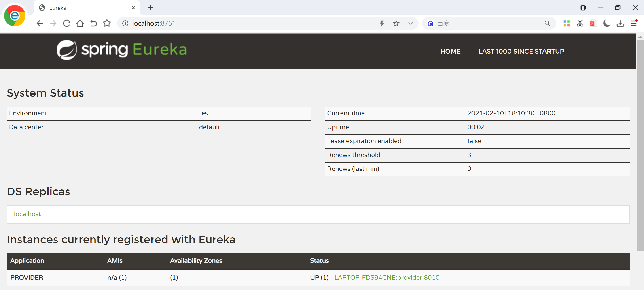The width and height of the screenshot is (644, 290).
Task: Click the Renews (last min) label
Action: point(353,169)
